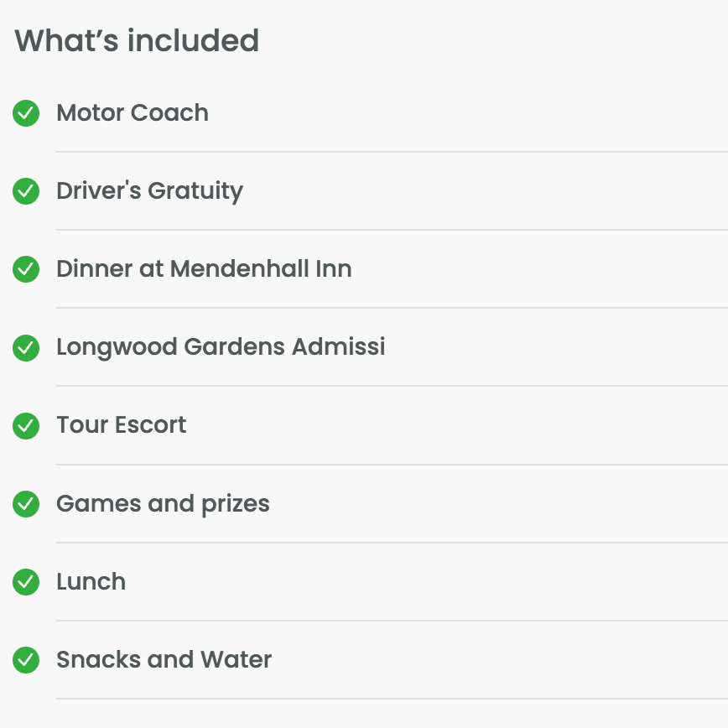
Task: Select the Driver's Gratuity text
Action: point(149,191)
